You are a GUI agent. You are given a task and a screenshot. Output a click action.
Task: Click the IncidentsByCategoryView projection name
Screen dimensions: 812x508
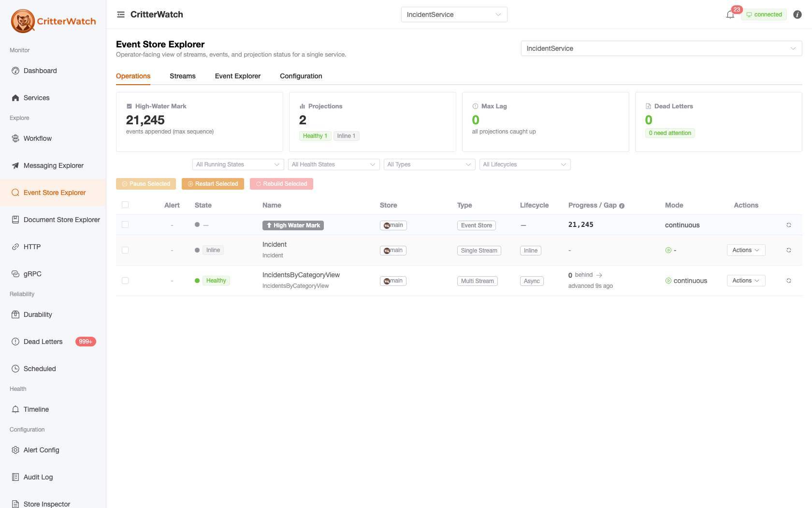tap(301, 275)
